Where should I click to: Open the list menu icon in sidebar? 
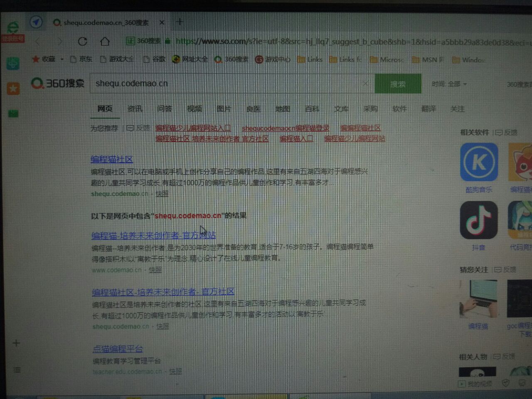[x=17, y=369]
